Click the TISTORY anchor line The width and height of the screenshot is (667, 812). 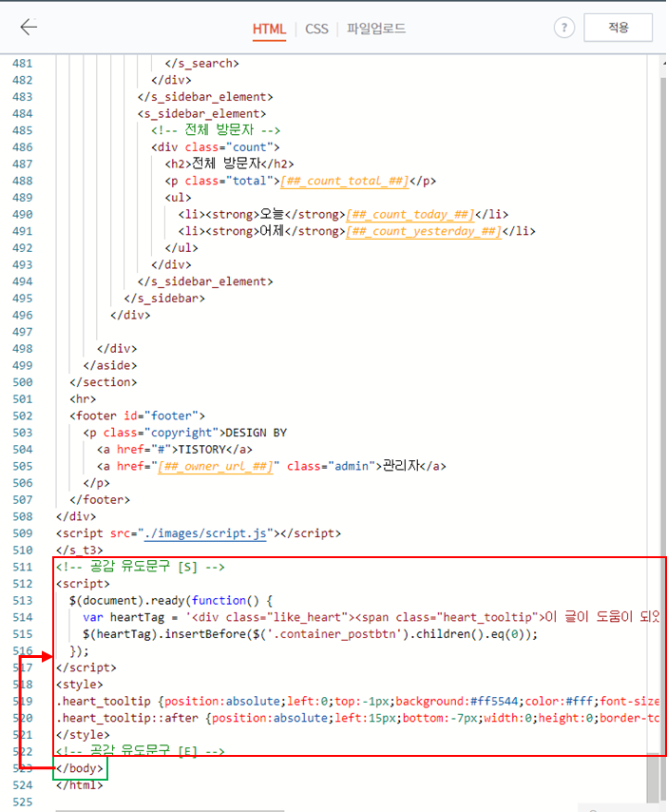tap(175, 450)
